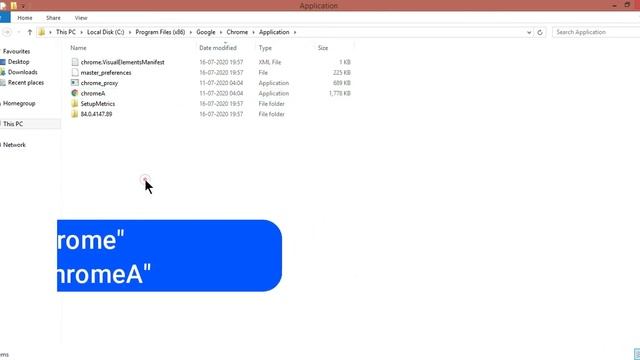Select This PC in the breadcrumb path
Viewport: 640px width, 360px height.
tap(66, 32)
